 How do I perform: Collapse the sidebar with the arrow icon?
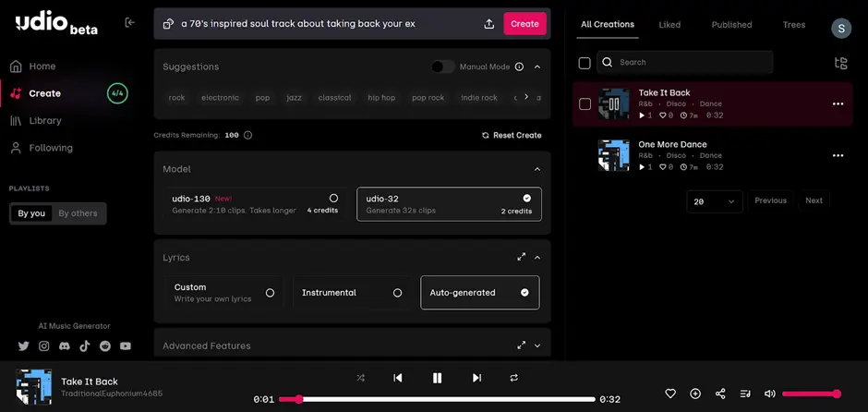coord(130,22)
